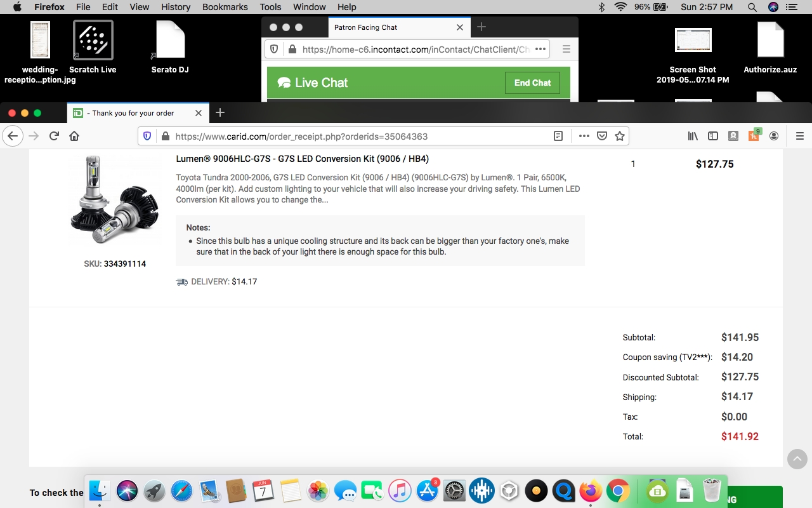This screenshot has width=812, height=508.
Task: Open Firefox Library icon
Action: tap(693, 136)
